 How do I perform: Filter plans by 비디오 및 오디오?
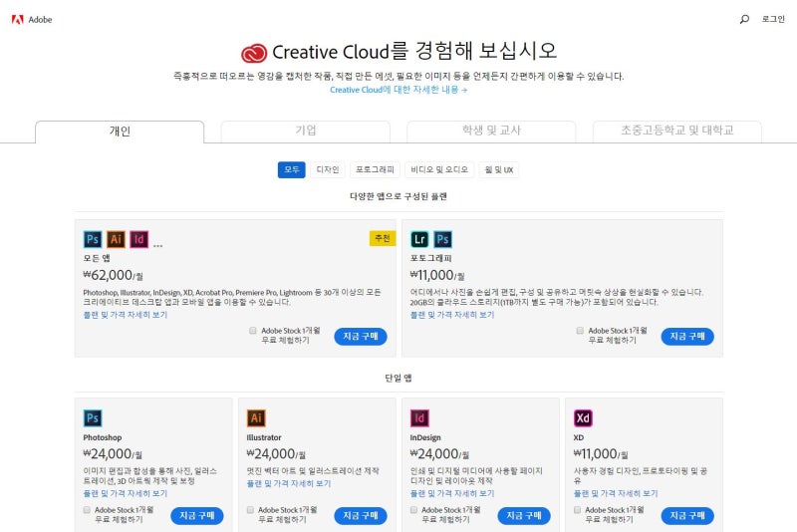coord(439,169)
